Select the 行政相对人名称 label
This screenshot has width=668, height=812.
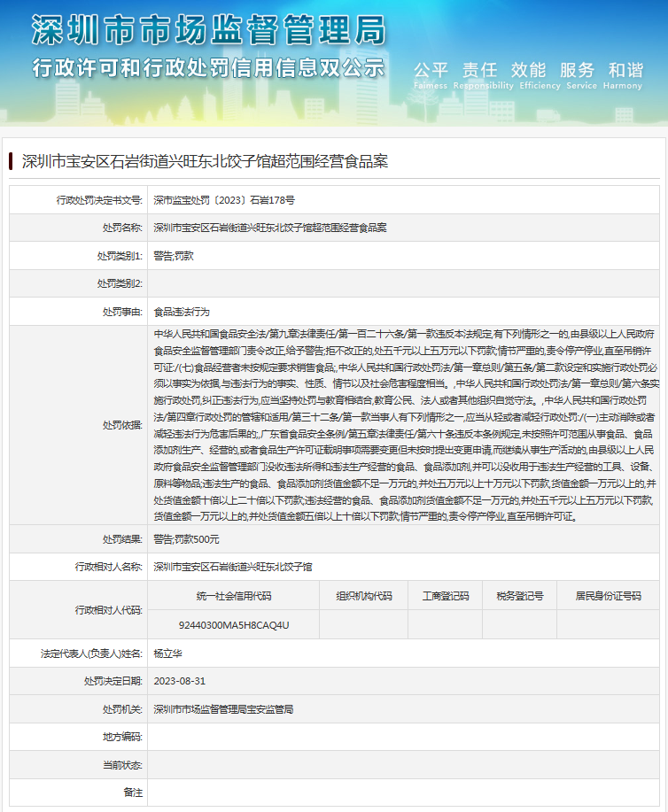[108, 567]
